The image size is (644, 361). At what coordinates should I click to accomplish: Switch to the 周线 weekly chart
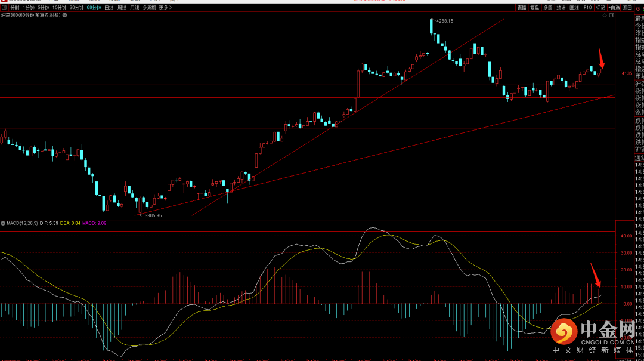coord(122,8)
